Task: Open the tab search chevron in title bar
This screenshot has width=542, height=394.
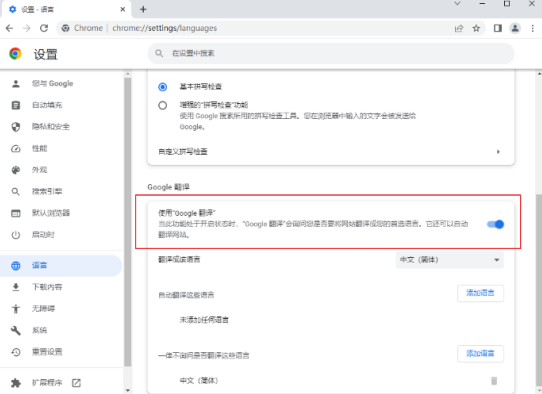Action: pos(457,3)
